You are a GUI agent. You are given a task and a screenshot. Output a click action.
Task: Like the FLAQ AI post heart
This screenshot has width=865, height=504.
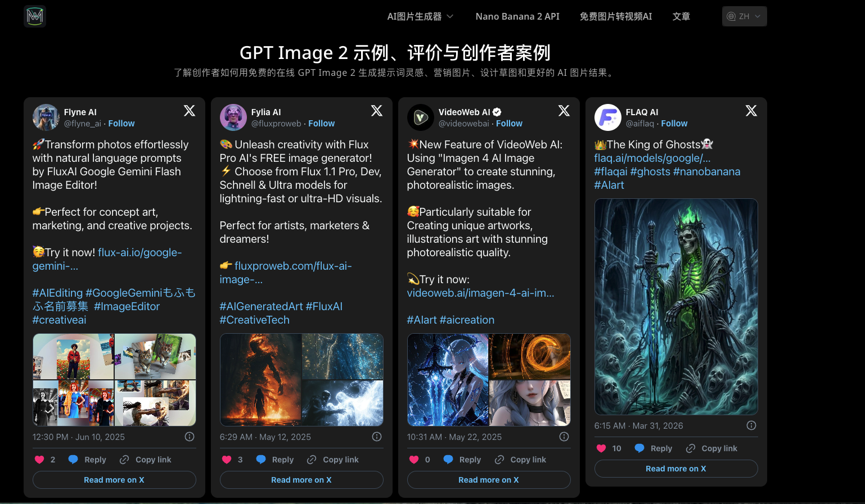point(601,448)
